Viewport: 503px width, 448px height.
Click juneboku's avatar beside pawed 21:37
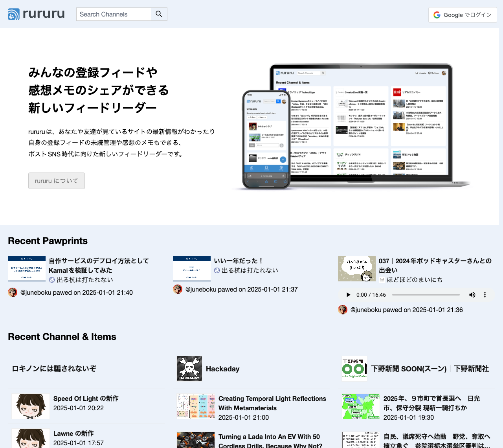pos(178,289)
